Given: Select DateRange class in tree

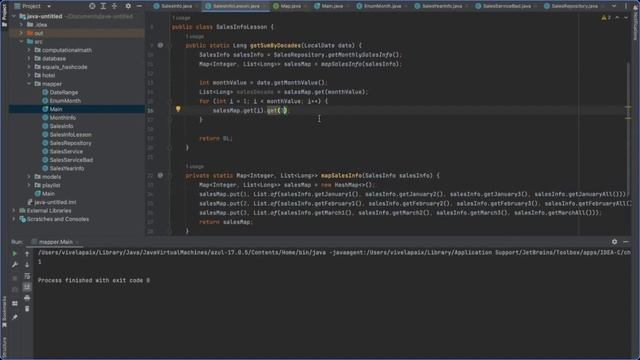Looking at the screenshot, I should (64, 92).
